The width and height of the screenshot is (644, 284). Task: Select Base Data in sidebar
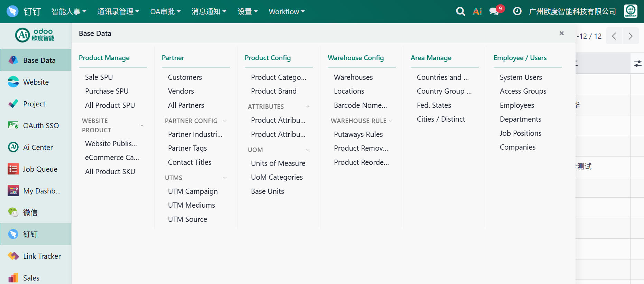coord(36,60)
